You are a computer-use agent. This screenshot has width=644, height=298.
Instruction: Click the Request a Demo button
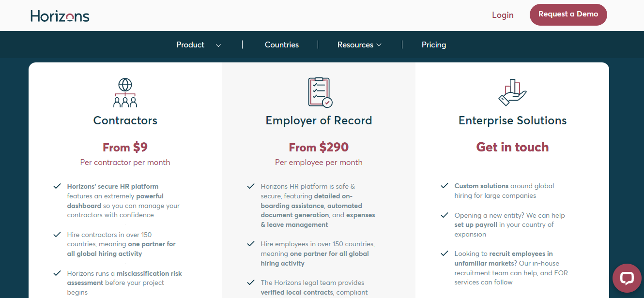pyautogui.click(x=568, y=15)
